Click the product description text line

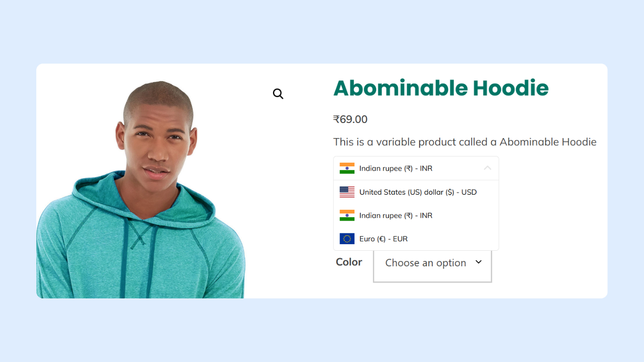pos(464,142)
